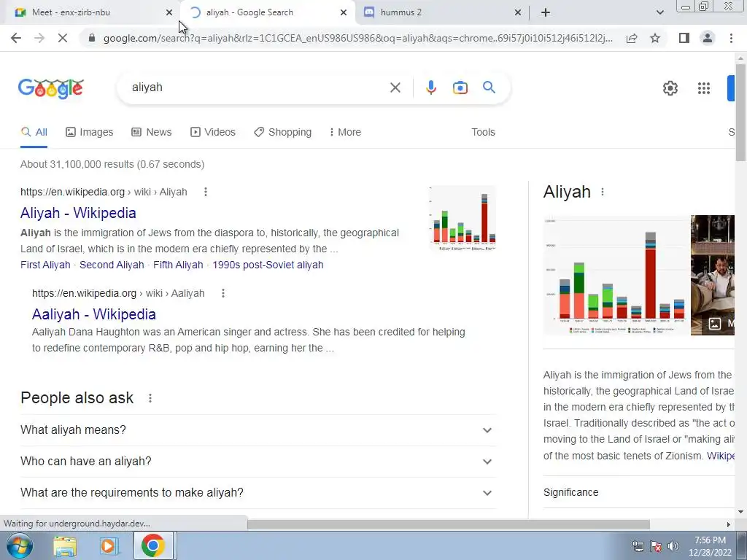Open Aliyah knowledge panel options menu
This screenshot has height=560, width=747.
click(x=603, y=192)
